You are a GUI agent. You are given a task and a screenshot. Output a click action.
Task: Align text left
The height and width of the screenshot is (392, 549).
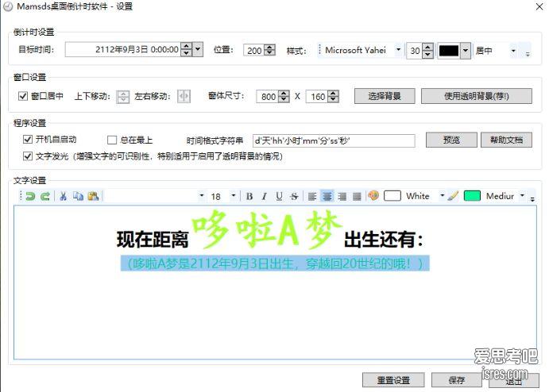(x=312, y=197)
